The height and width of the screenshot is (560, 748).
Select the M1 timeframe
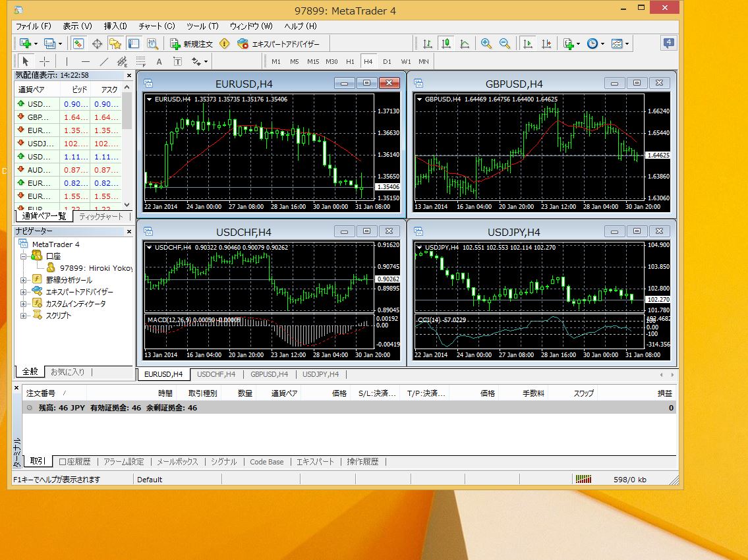(x=275, y=61)
